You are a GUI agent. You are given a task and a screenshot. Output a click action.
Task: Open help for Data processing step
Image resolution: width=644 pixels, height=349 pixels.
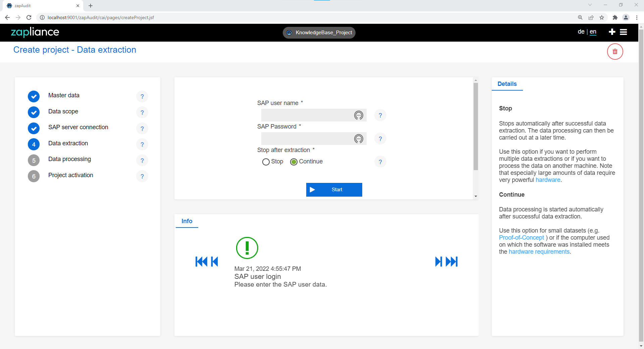(142, 160)
